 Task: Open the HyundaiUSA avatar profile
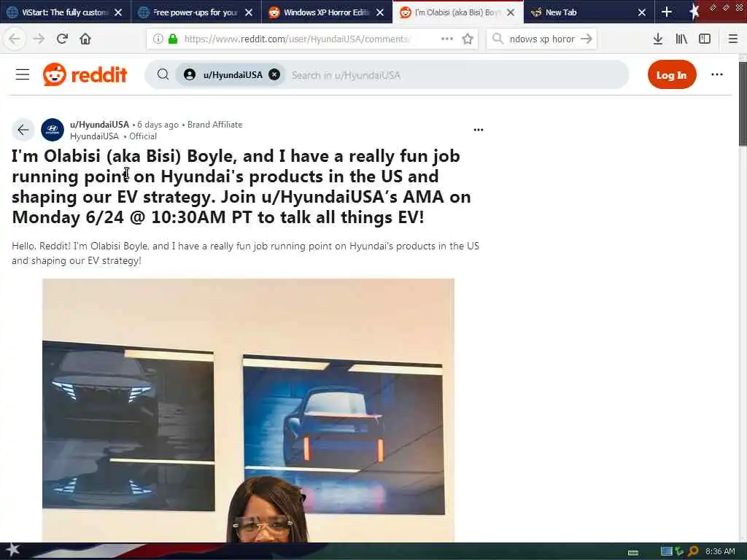tap(53, 130)
